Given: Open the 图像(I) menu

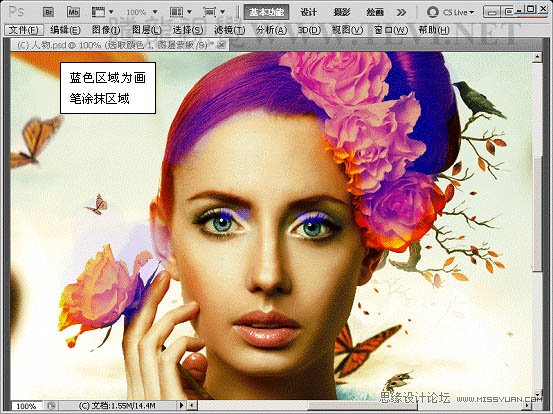Looking at the screenshot, I should tap(106, 30).
